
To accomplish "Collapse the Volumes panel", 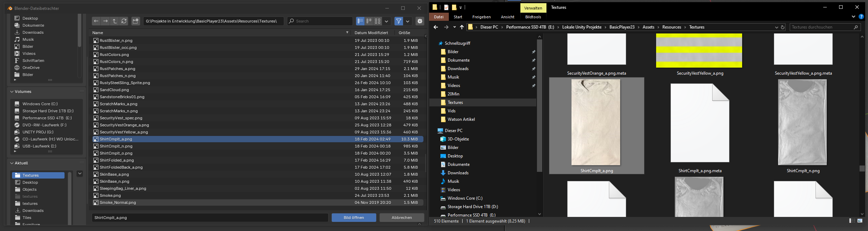I will click(12, 92).
